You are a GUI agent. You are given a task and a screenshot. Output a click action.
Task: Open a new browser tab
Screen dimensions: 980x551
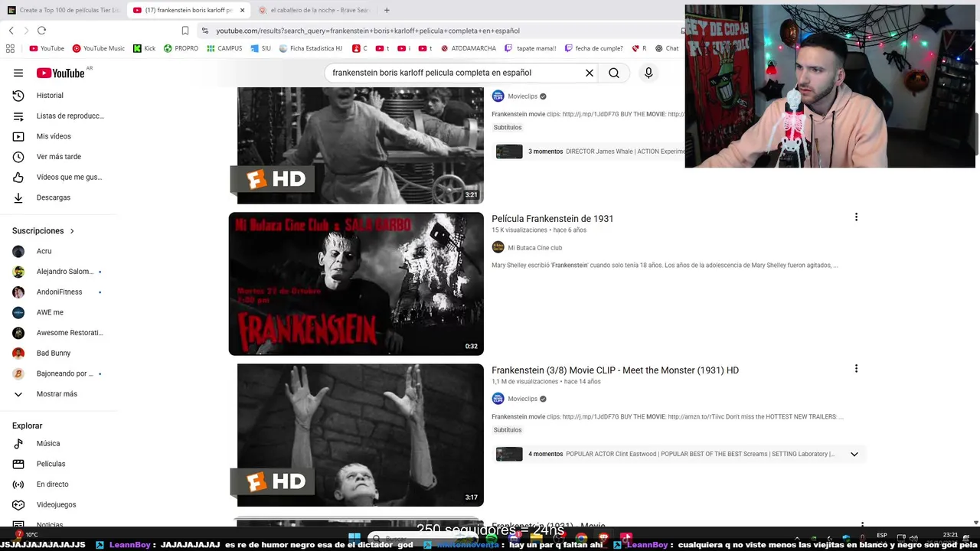[387, 10]
